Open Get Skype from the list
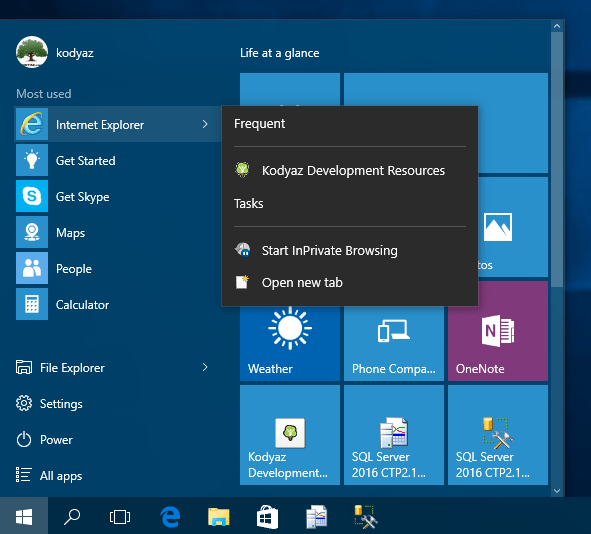The image size is (591, 534). point(118,196)
